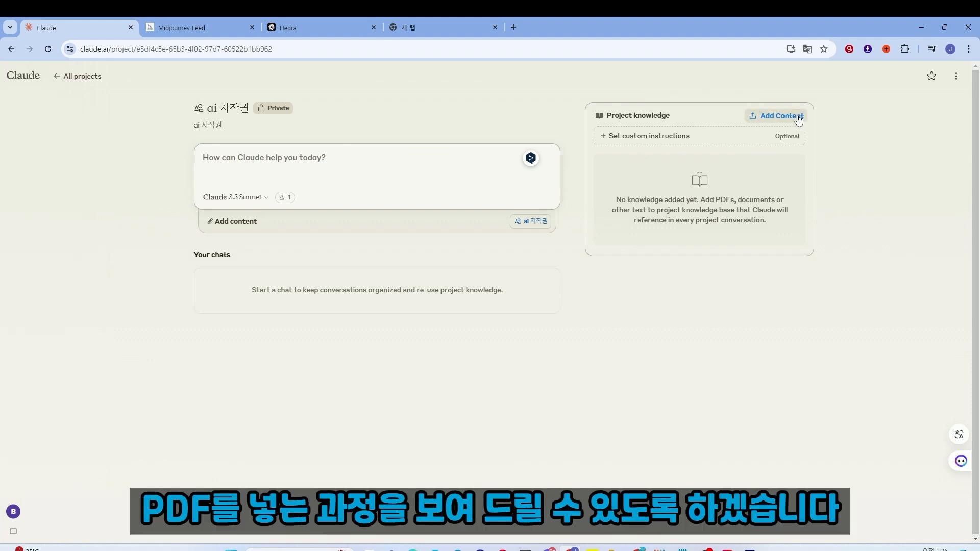Image resolution: width=980 pixels, height=551 pixels.
Task: Click the Project knowledge heading
Action: [x=638, y=115]
